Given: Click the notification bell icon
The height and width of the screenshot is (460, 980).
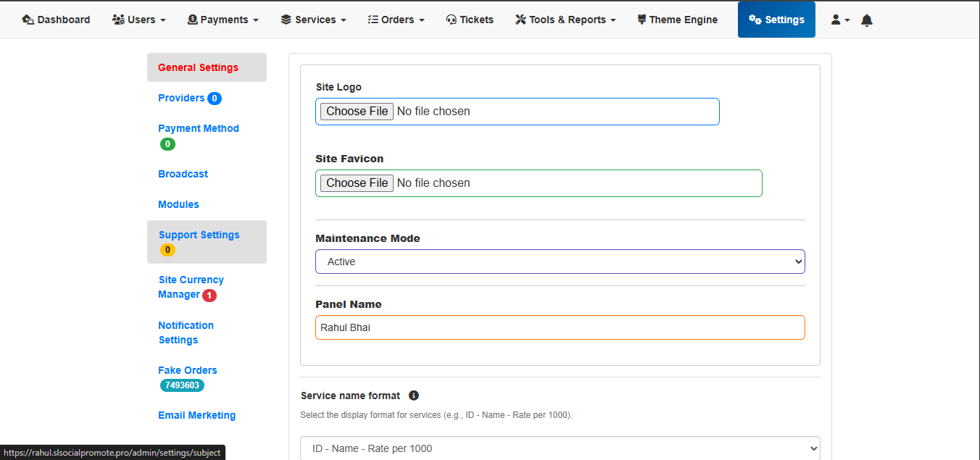Looking at the screenshot, I should point(866,20).
